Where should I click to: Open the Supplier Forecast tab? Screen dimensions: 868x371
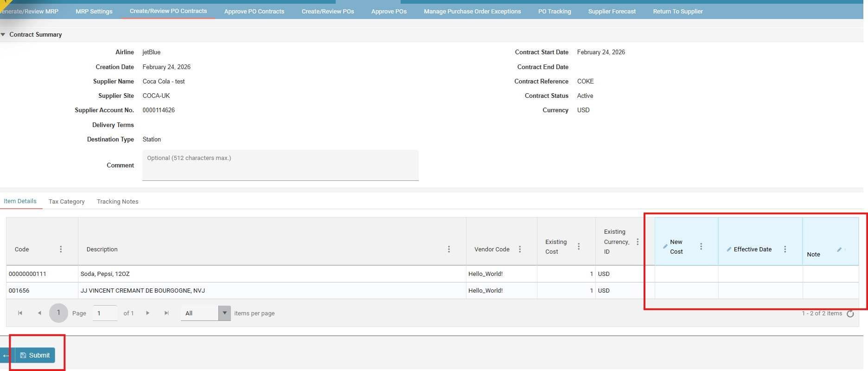pos(612,11)
